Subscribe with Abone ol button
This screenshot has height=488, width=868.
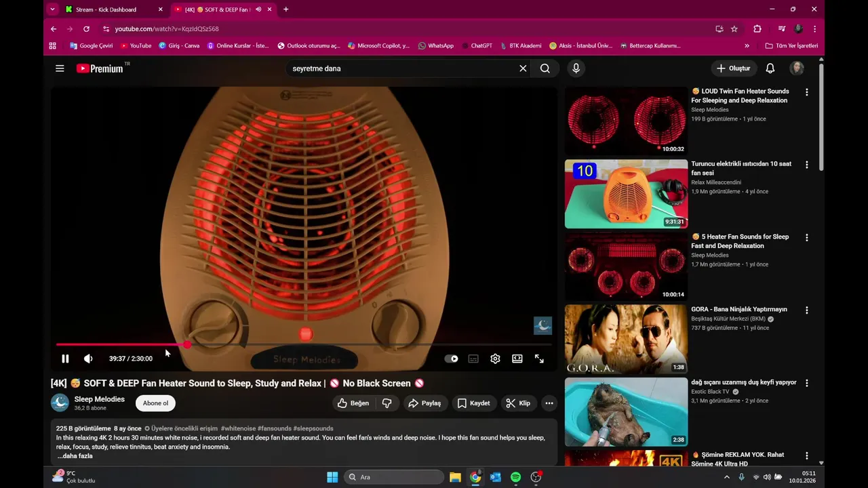coord(155,403)
